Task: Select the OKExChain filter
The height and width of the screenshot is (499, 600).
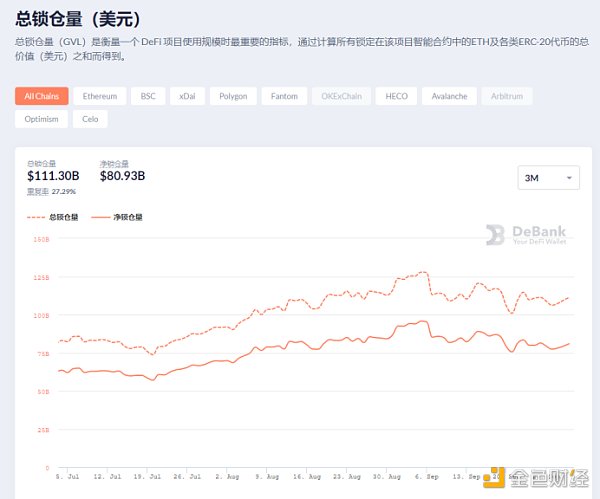Action: (342, 97)
